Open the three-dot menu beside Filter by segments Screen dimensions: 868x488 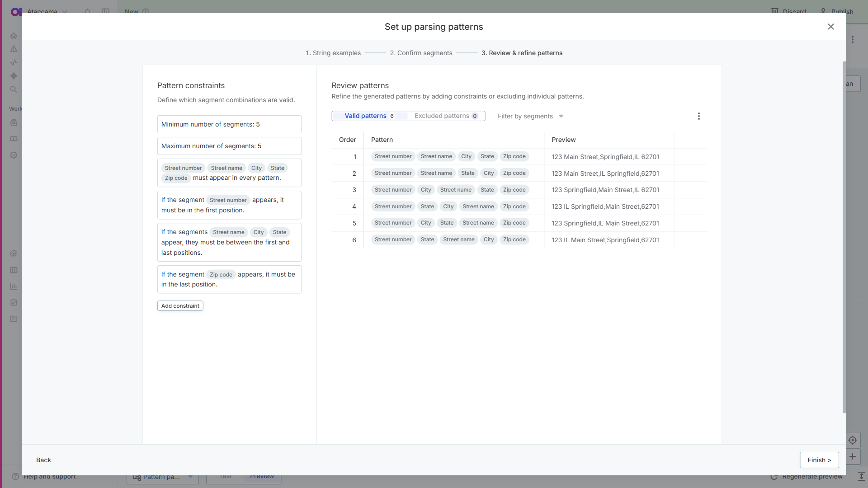coord(698,116)
